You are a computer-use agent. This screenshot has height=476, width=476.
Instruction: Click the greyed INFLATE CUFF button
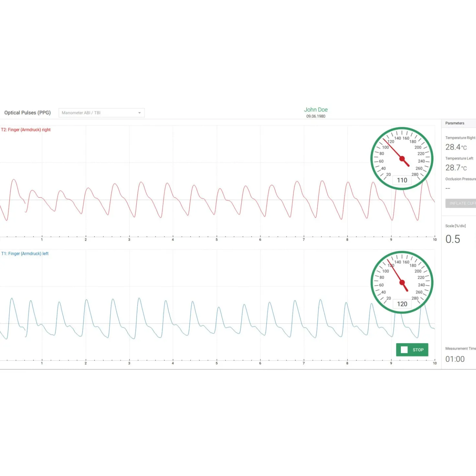point(461,203)
